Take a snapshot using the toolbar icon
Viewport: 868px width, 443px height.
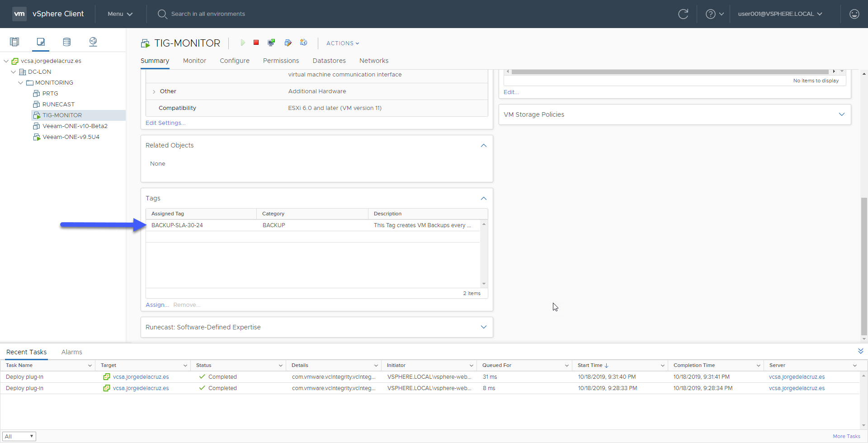tap(304, 43)
